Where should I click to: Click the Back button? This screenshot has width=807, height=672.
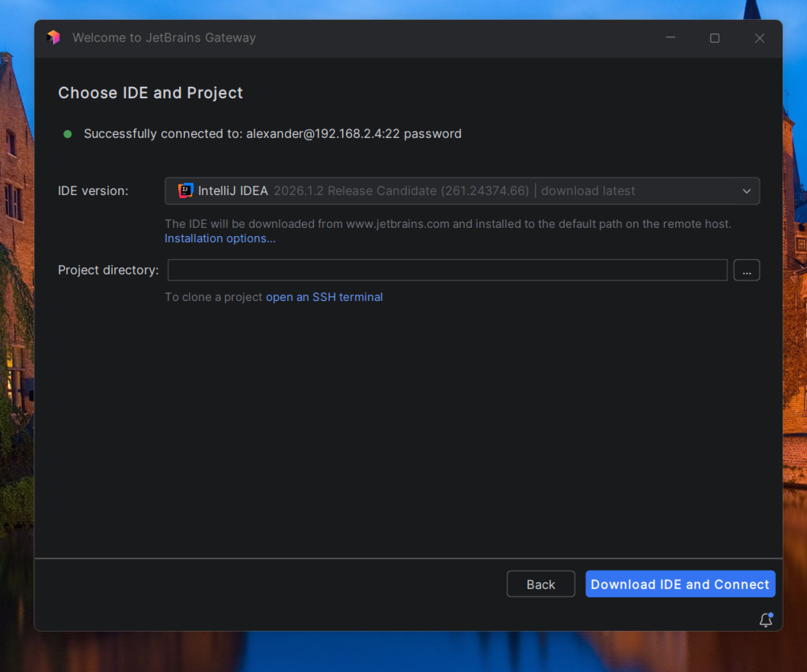click(x=541, y=584)
